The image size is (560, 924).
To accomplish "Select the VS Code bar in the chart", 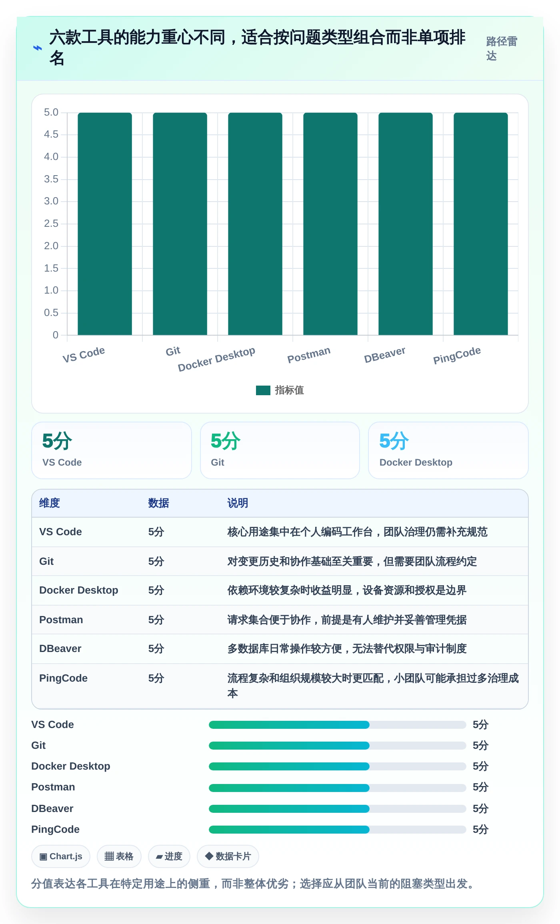I will coord(105,224).
